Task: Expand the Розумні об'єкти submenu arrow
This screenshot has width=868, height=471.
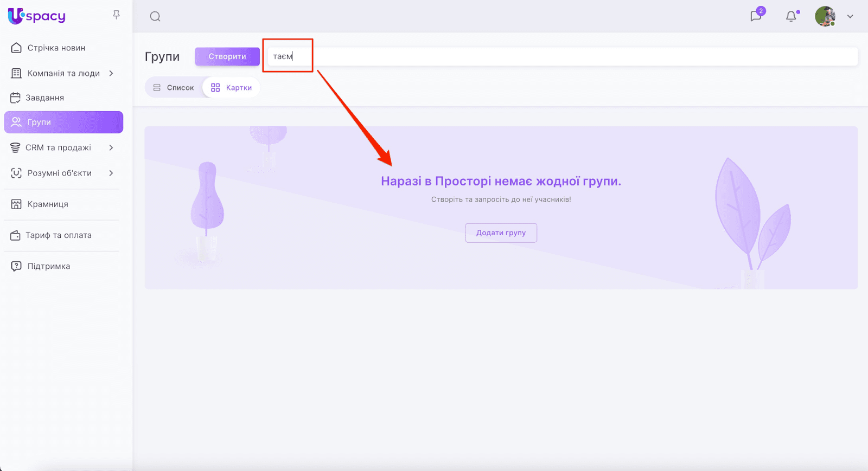Action: click(111, 173)
